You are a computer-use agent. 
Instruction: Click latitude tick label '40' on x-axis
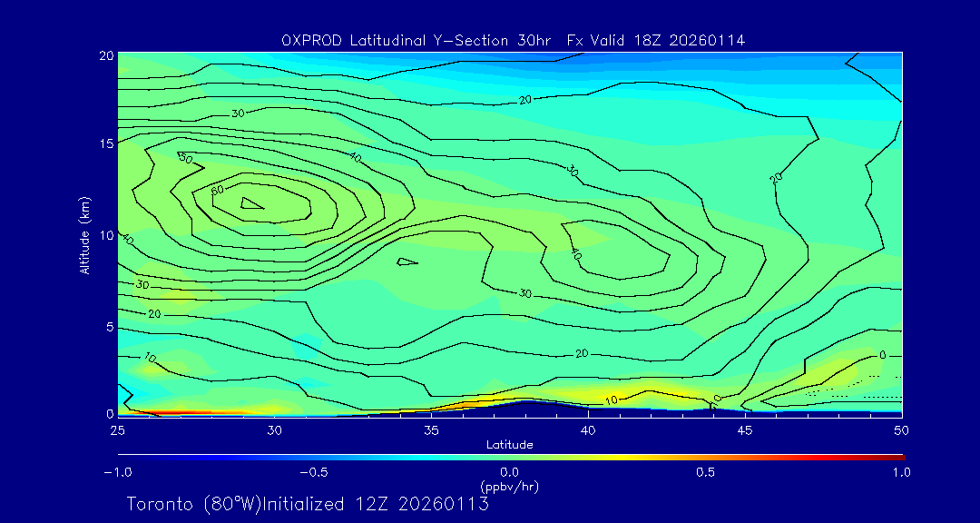(588, 430)
